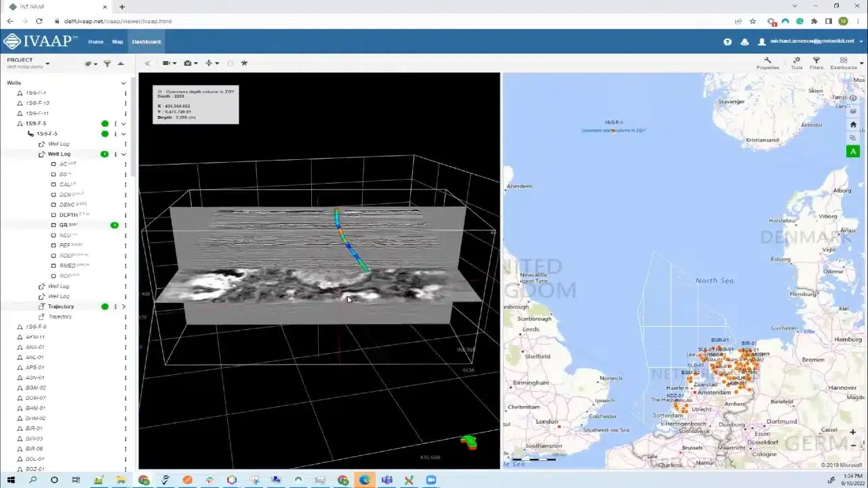Click the favorite star icon in toolbar

click(244, 63)
